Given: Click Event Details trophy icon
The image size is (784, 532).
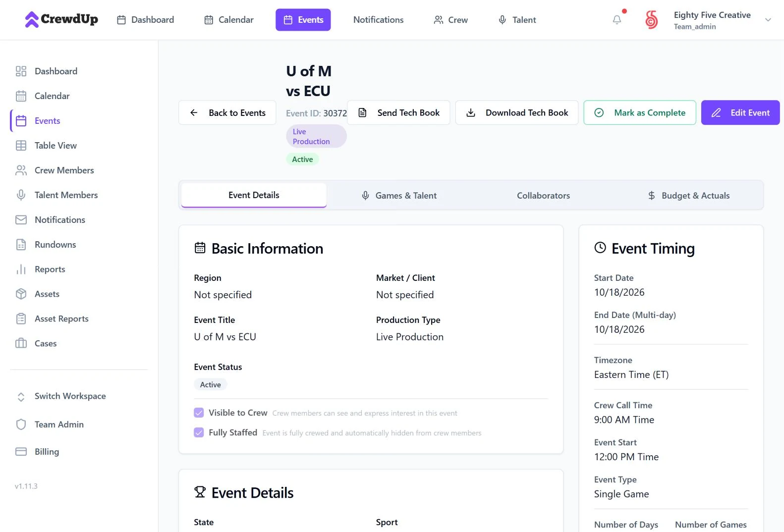Looking at the screenshot, I should click(x=200, y=492).
